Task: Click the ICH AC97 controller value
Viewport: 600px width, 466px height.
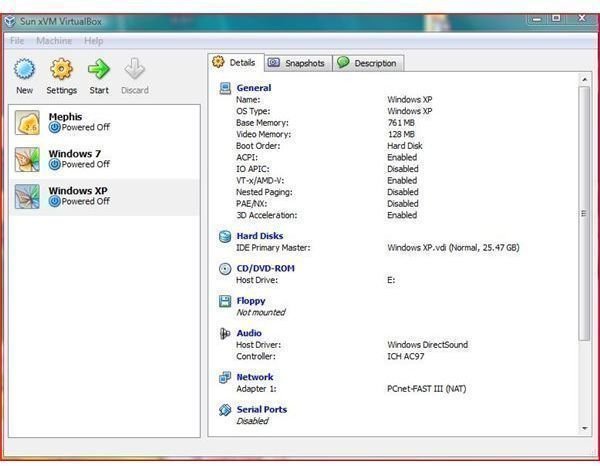Action: pyautogui.click(x=406, y=356)
